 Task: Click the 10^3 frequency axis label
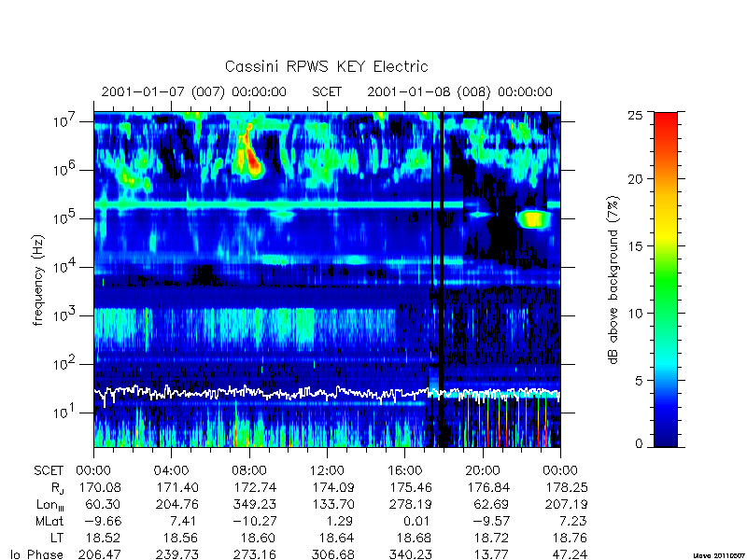65,315
